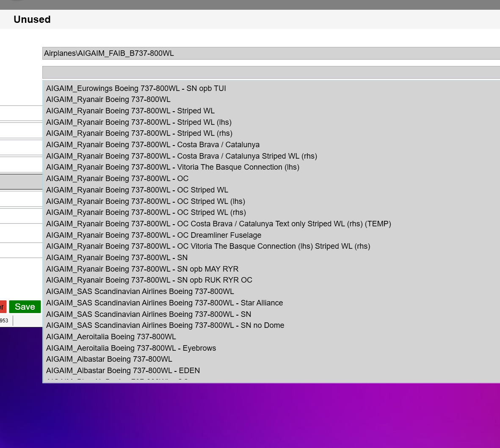The image size is (500, 448).
Task: Select Ryanair Costa Brava / Catalunya entry
Action: (153, 145)
